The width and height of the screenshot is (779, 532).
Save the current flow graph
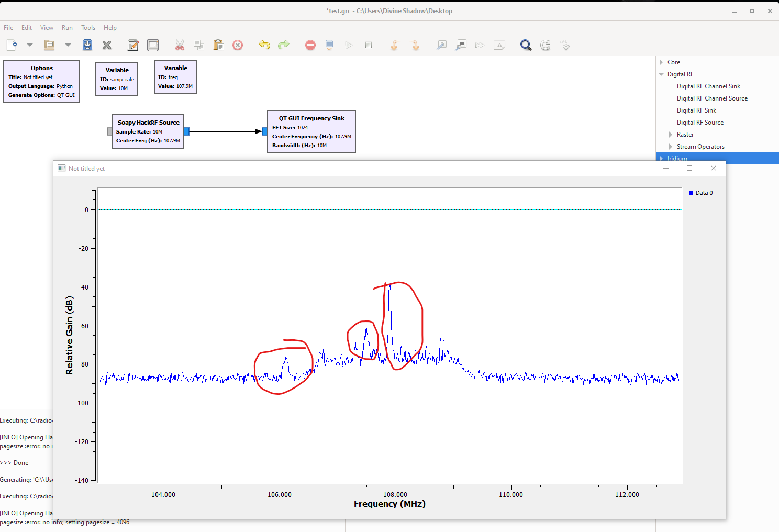click(87, 45)
